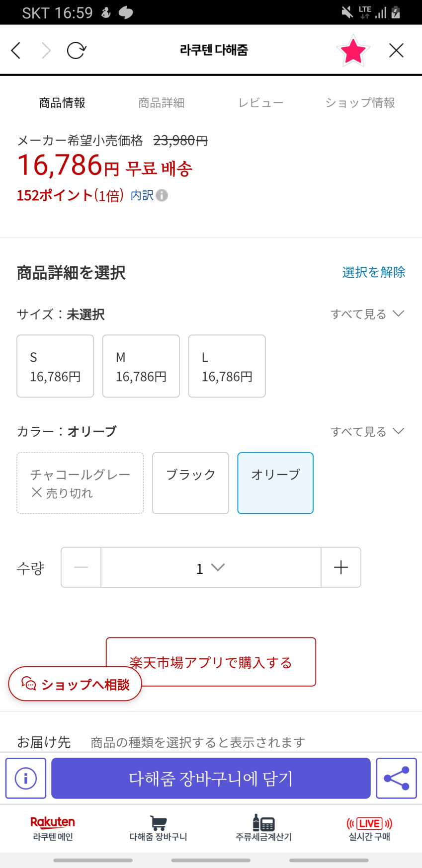Screen dimensions: 422x868
Task: Open the ショップ情報 tab
Action: pyautogui.click(x=360, y=103)
